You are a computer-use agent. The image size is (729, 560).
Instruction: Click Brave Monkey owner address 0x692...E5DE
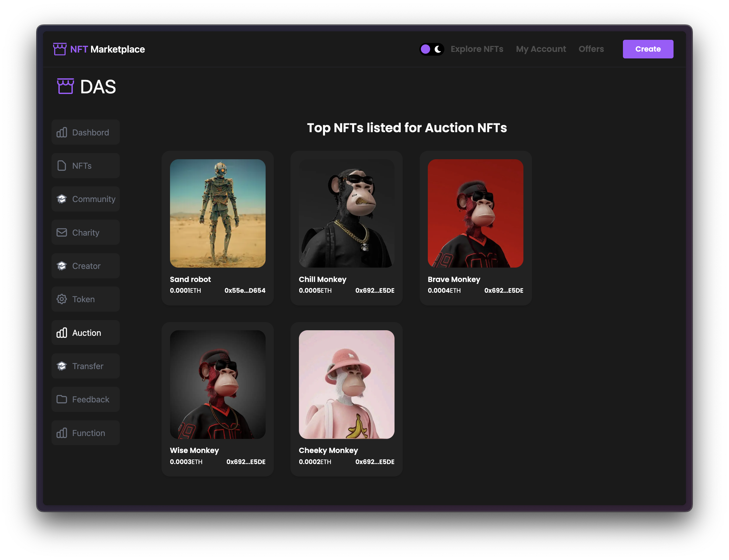pos(503,290)
